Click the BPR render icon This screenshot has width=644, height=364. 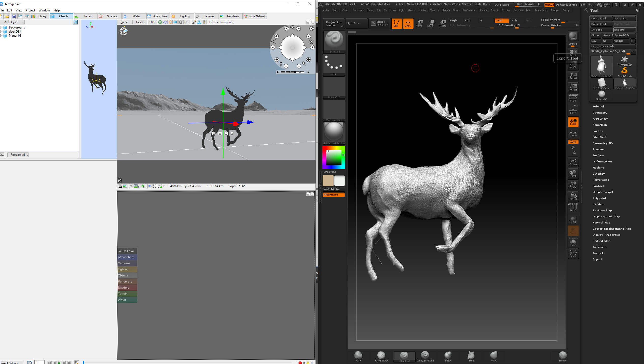pos(573,36)
